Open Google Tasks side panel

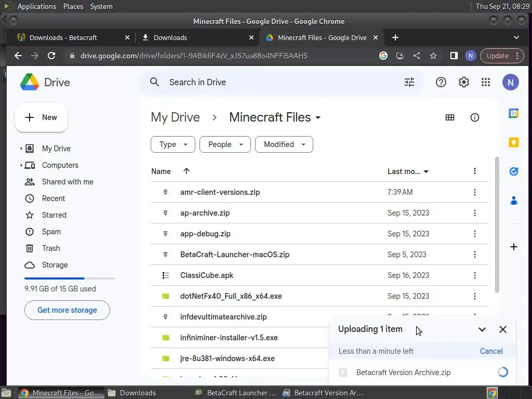point(513,171)
